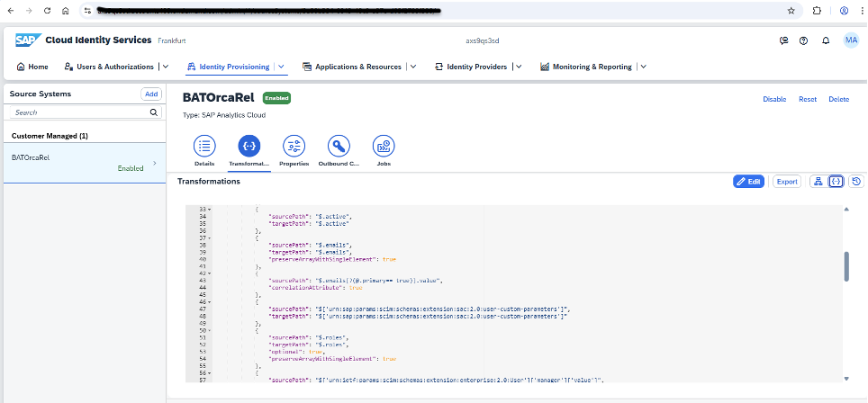This screenshot has height=403, width=868.
Task: Expand the Identity Provisioning dropdown arrow
Action: (x=281, y=67)
